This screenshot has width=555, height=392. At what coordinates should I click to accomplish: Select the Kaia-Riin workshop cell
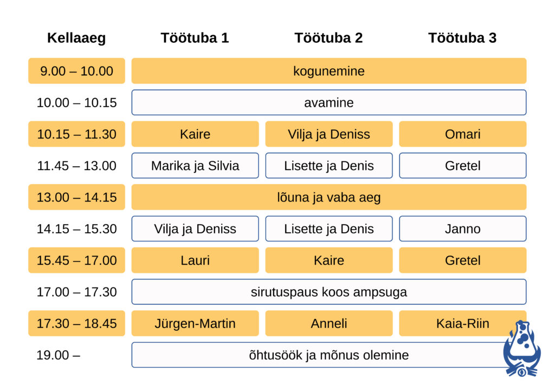462,324
